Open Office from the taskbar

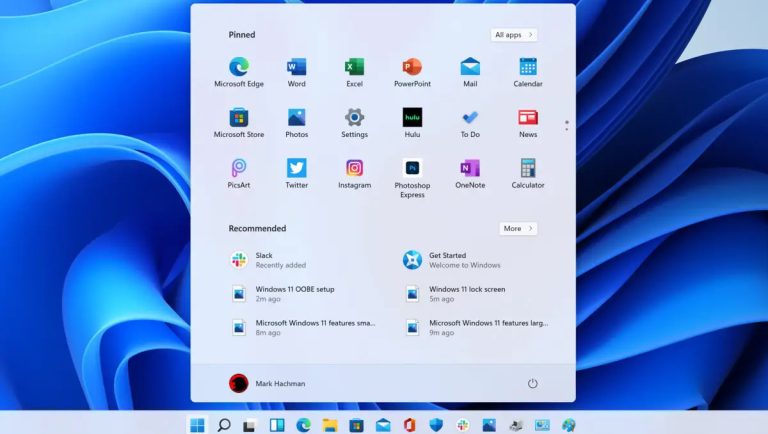[409, 425]
